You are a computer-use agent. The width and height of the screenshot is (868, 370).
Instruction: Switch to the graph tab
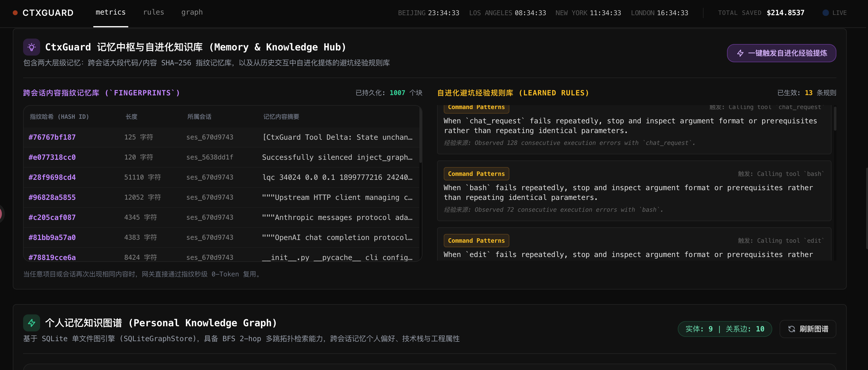point(192,12)
